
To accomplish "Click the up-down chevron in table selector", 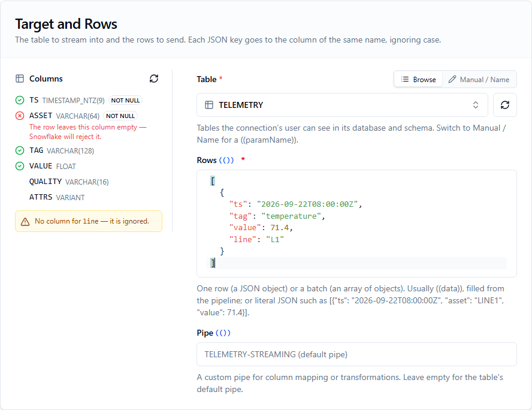I will [x=475, y=105].
